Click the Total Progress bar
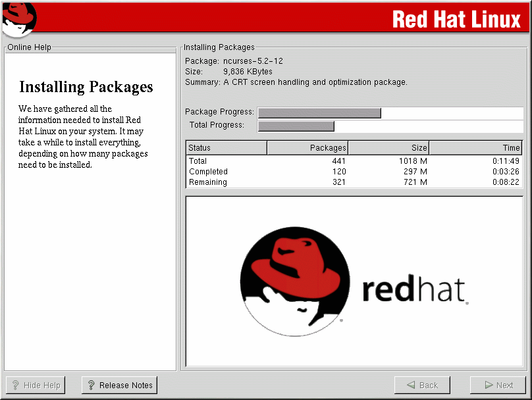Screen dimensions: 532x400 (390, 126)
